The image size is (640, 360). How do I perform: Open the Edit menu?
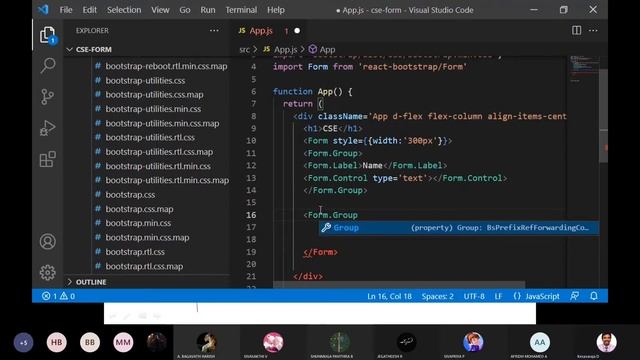(x=89, y=10)
